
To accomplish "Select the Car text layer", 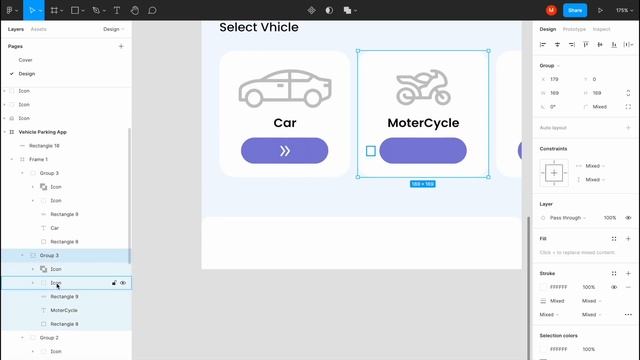I will click(x=55, y=228).
